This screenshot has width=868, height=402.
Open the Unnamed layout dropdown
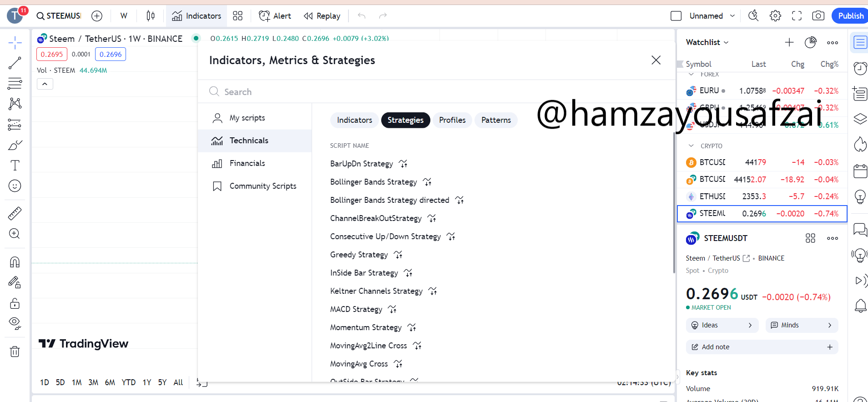(712, 16)
